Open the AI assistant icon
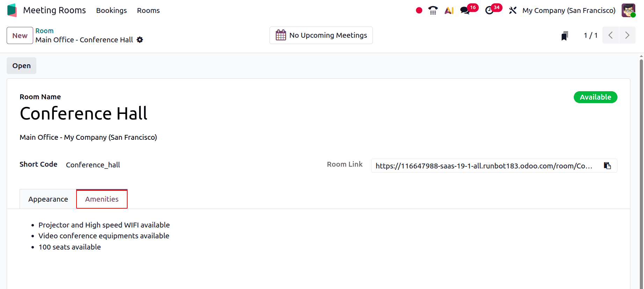 [449, 10]
